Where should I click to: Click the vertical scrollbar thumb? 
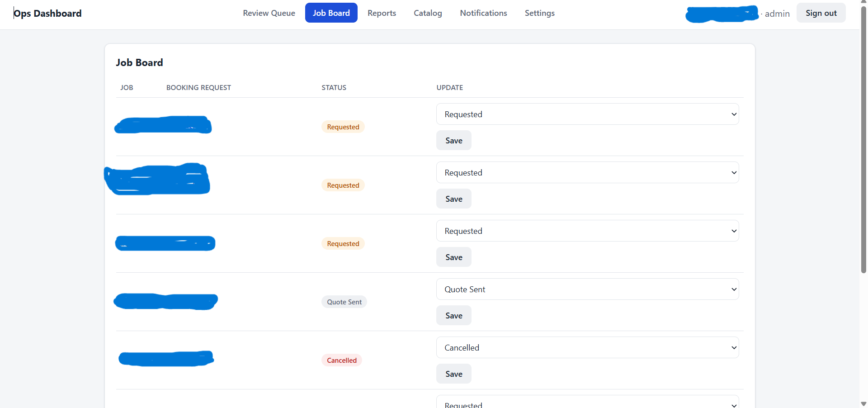click(x=863, y=140)
